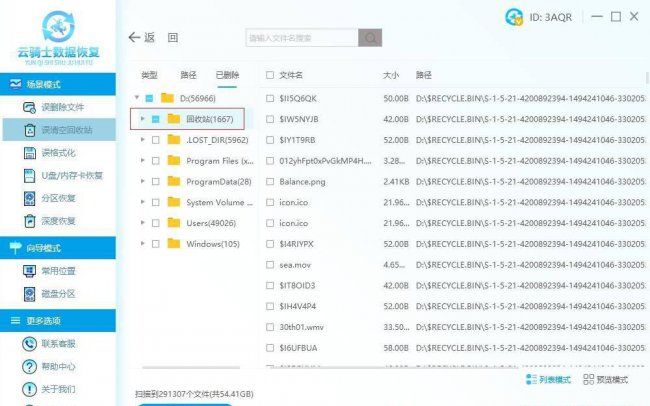The width and height of the screenshot is (650, 406).
Task: Click the 回 label beside 返
Action: point(173,38)
